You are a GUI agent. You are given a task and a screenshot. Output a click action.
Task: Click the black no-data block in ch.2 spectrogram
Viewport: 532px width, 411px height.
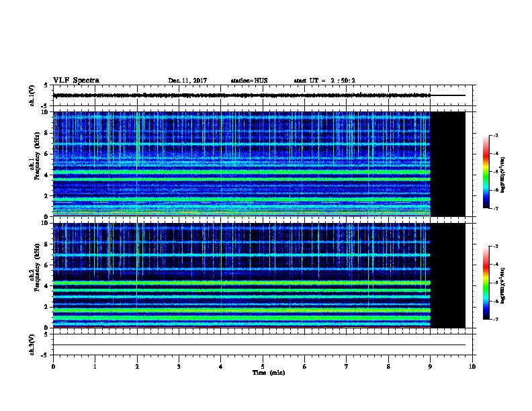tap(447, 275)
